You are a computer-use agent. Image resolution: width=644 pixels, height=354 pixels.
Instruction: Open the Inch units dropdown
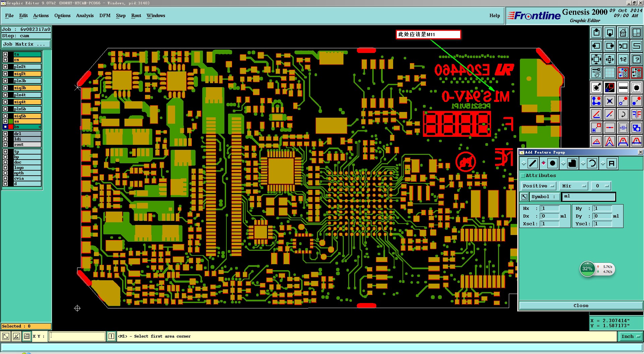[x=630, y=337]
